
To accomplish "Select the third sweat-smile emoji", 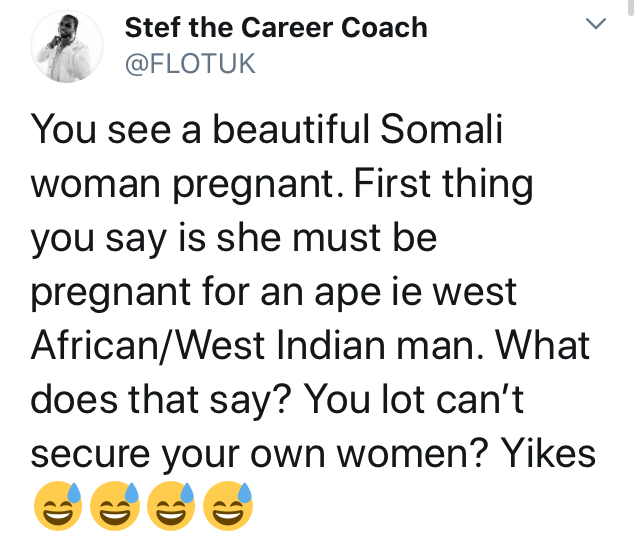I will point(171,506).
